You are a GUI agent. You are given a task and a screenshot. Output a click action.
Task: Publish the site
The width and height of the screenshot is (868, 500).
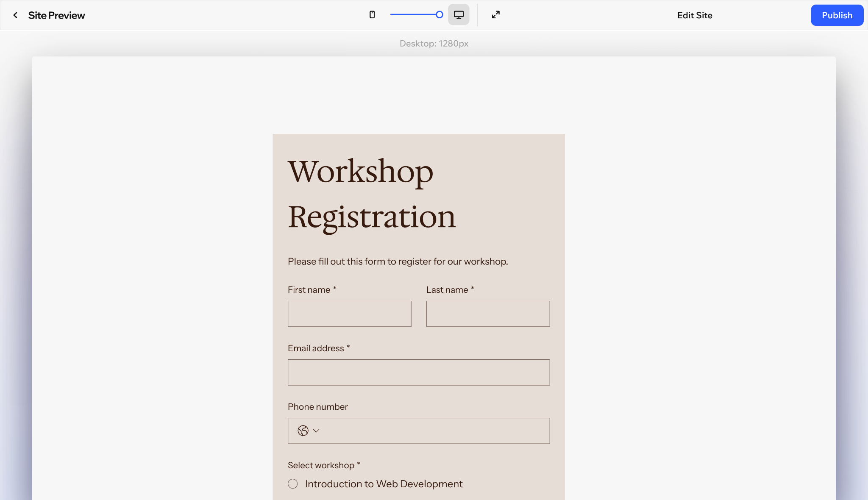(x=837, y=15)
